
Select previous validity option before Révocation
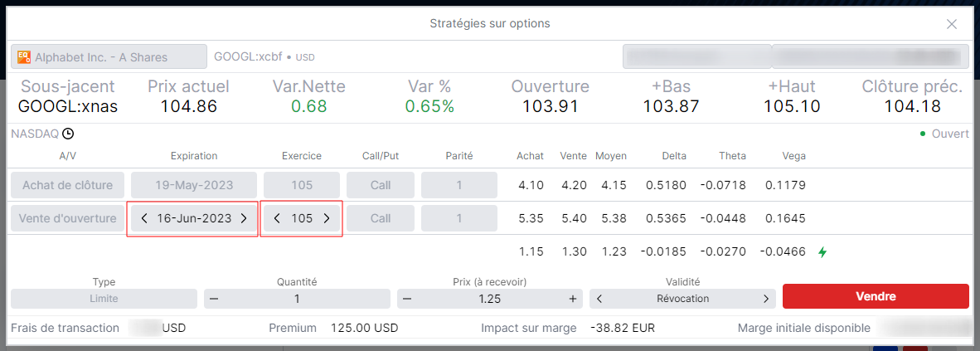coord(599,299)
